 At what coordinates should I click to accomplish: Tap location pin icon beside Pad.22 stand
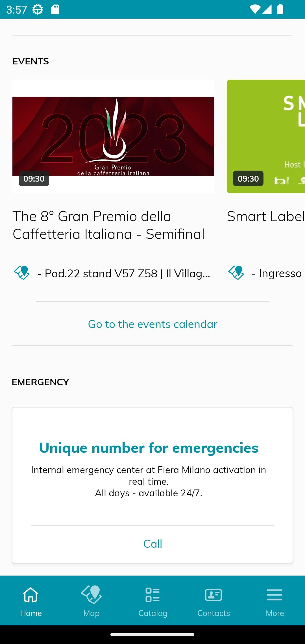tap(22, 273)
